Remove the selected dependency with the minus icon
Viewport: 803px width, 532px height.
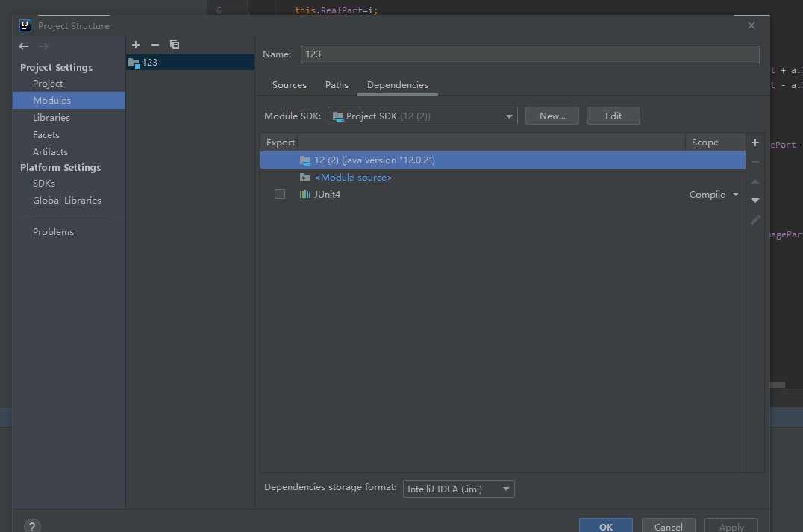(x=754, y=162)
